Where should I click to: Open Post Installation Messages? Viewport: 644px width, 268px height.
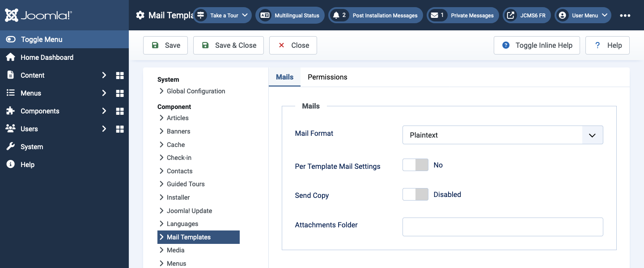pos(376,15)
